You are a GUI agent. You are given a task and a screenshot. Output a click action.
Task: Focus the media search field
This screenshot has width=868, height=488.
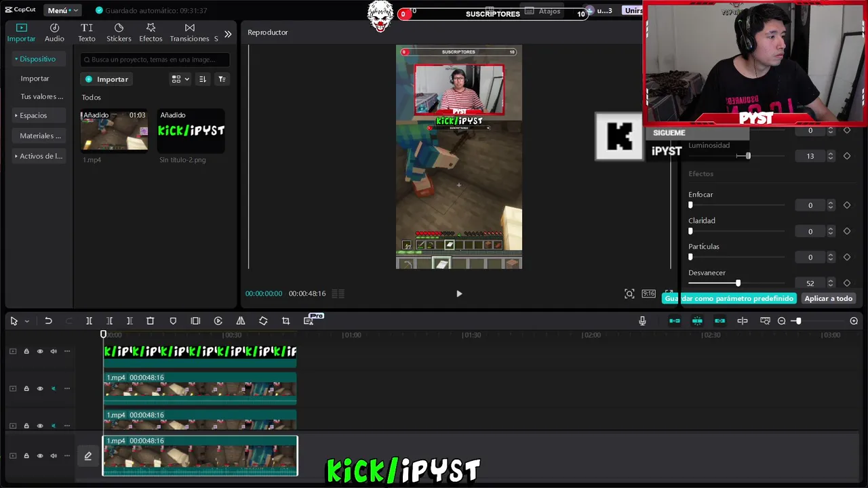point(155,60)
